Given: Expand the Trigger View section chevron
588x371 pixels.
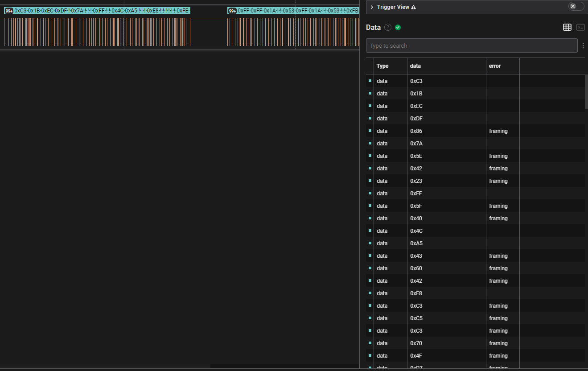Looking at the screenshot, I should (x=372, y=7).
